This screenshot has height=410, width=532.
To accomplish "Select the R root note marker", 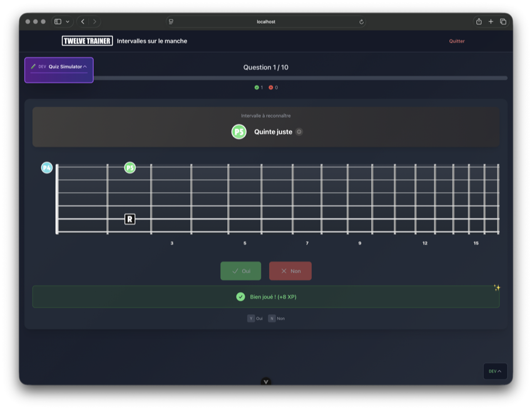I will pyautogui.click(x=130, y=219).
